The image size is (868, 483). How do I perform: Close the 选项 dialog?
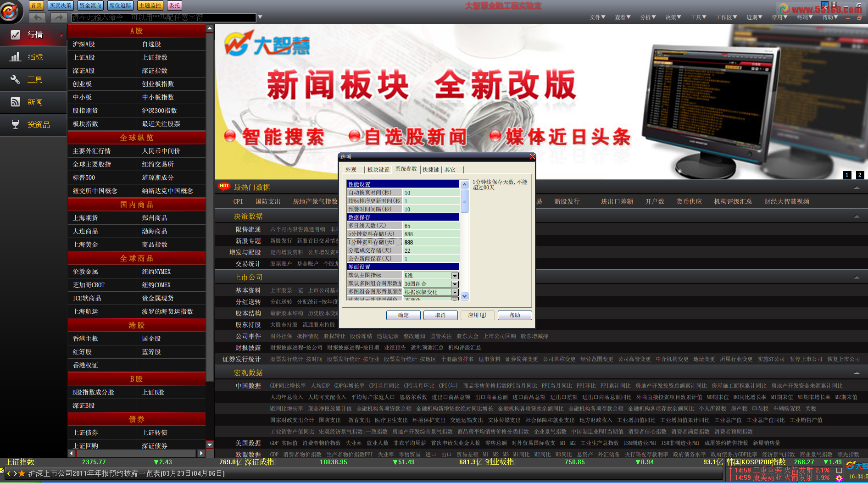tap(532, 157)
